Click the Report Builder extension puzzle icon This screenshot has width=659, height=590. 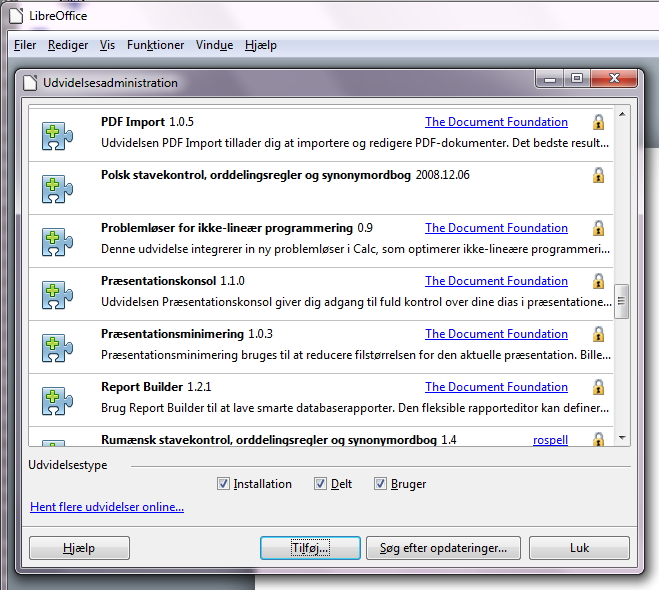[57, 400]
